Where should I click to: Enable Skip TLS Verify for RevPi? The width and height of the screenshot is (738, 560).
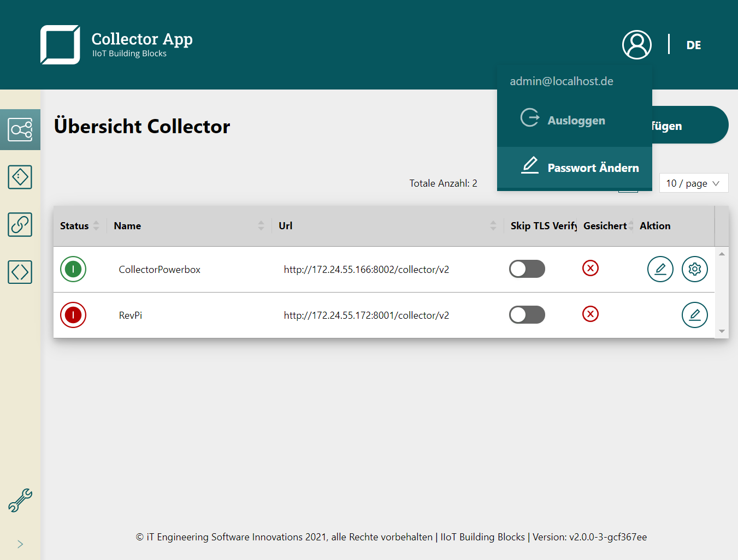tap(527, 315)
